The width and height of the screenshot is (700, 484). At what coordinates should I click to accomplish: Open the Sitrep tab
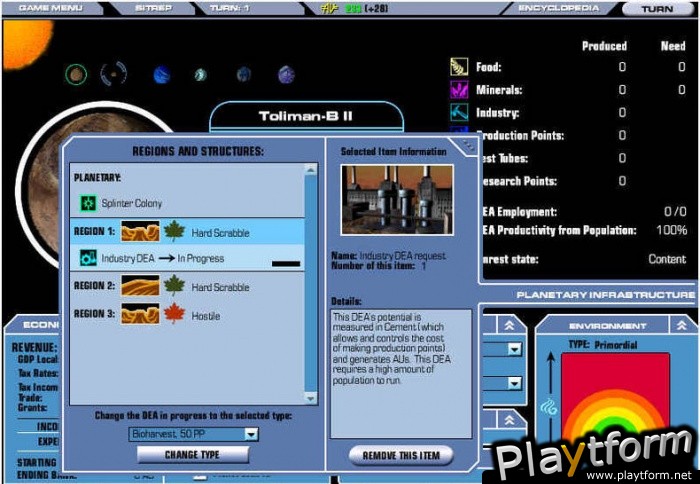pos(153,8)
